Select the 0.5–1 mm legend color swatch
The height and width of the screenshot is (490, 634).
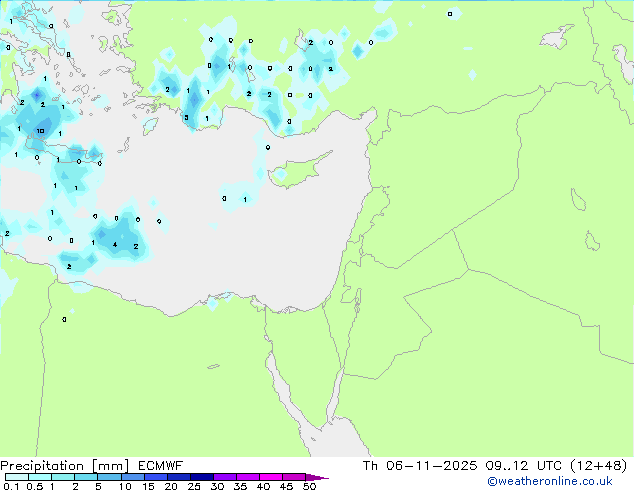coord(40,477)
